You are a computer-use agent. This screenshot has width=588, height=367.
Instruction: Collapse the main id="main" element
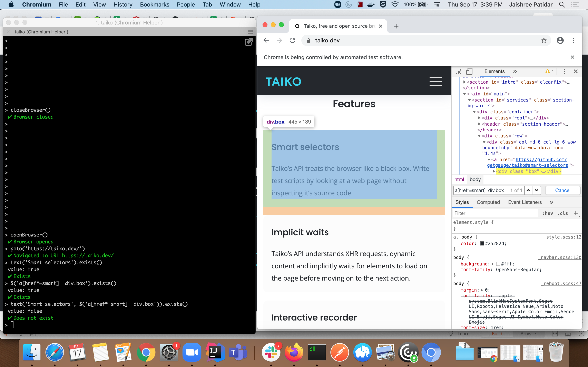point(464,94)
